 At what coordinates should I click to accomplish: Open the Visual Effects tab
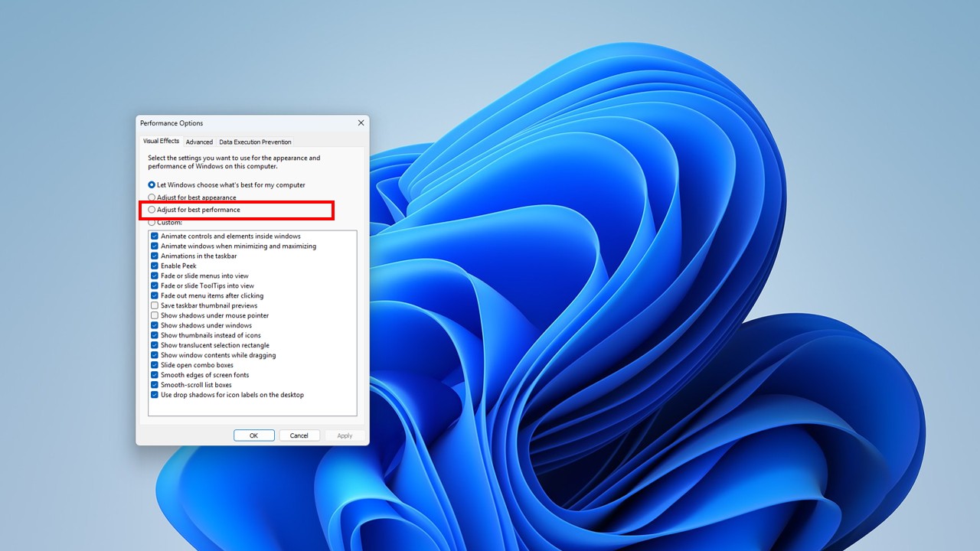[x=161, y=141]
